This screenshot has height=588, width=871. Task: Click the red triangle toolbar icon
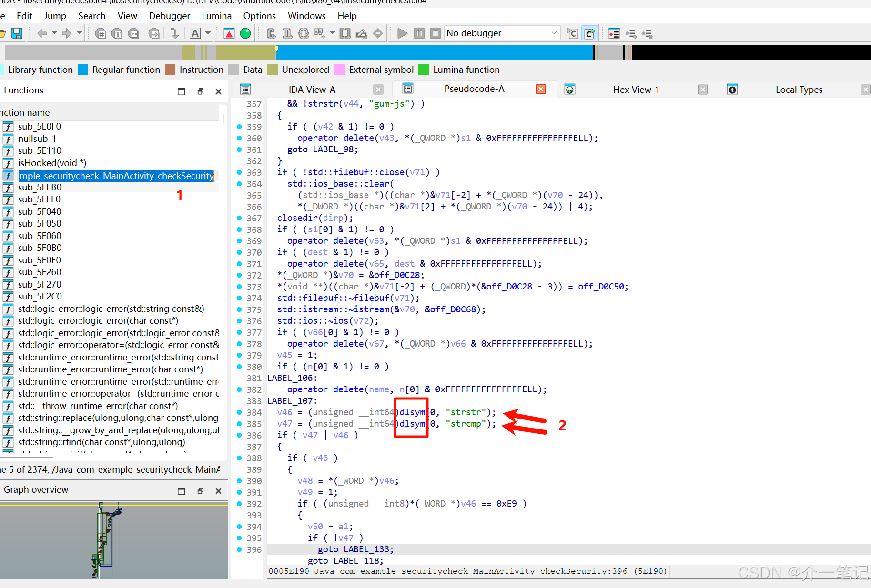click(x=229, y=33)
